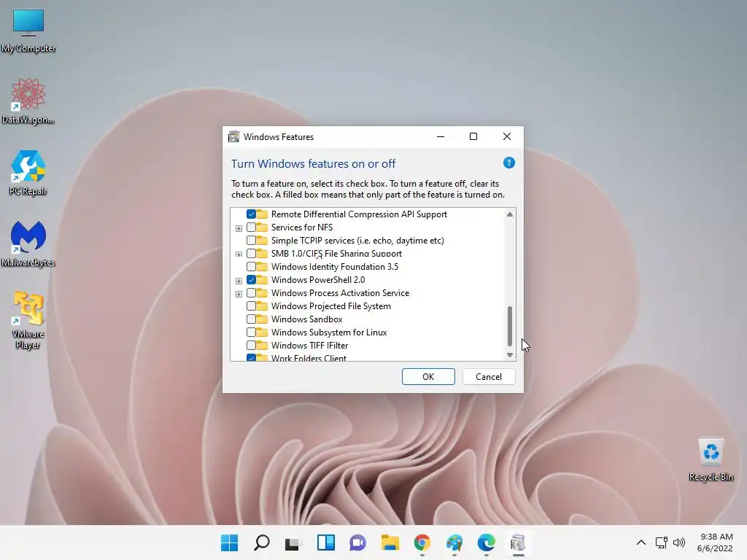The image size is (747, 560).
Task: Select the Windows TIFF IFilter label
Action: [309, 345]
